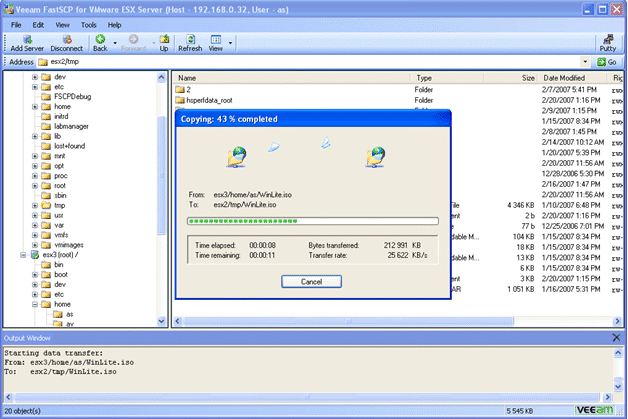This screenshot has width=628, height=419.
Task: Cancel the file copy operation
Action: pos(312,282)
